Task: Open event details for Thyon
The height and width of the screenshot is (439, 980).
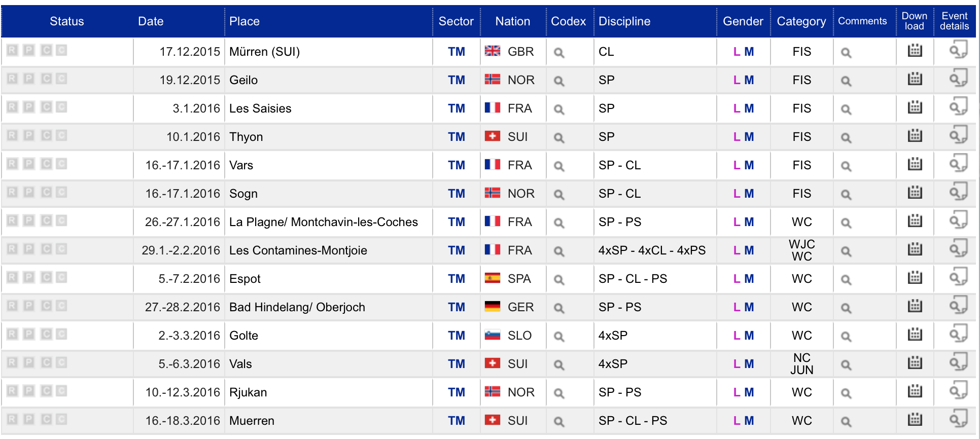Action: pyautogui.click(x=958, y=136)
